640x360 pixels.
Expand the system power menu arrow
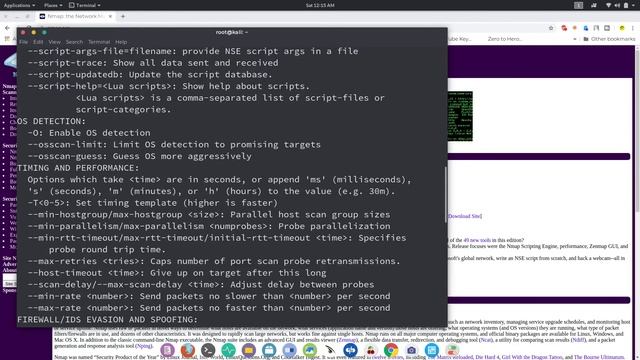pyautogui.click(x=634, y=5)
